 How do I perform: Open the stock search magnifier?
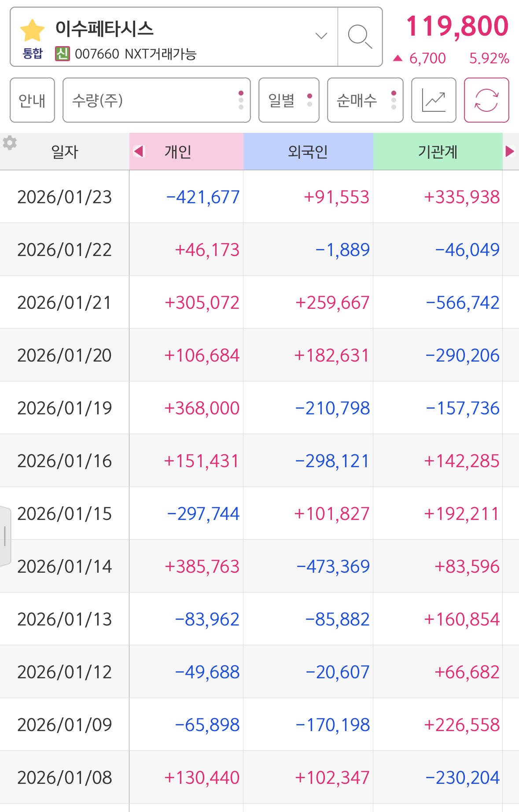[360, 37]
